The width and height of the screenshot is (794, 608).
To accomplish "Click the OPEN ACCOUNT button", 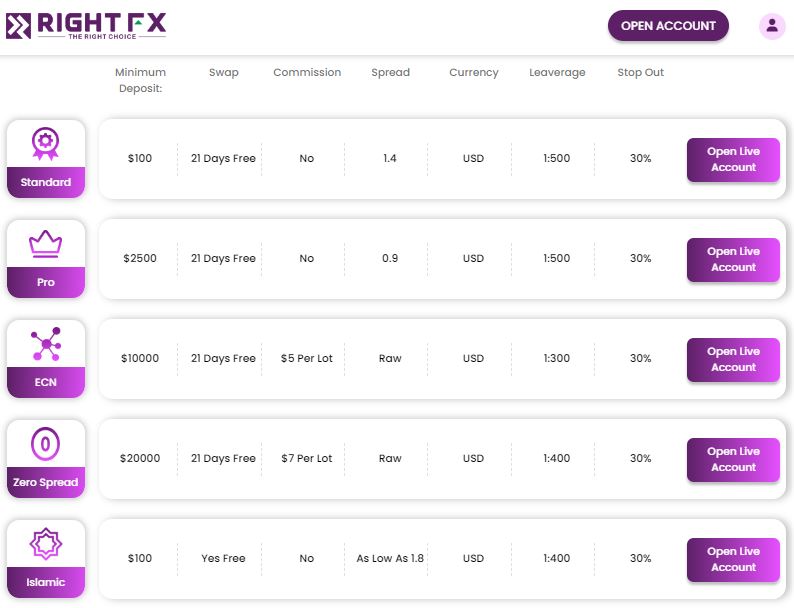I will (x=668, y=26).
